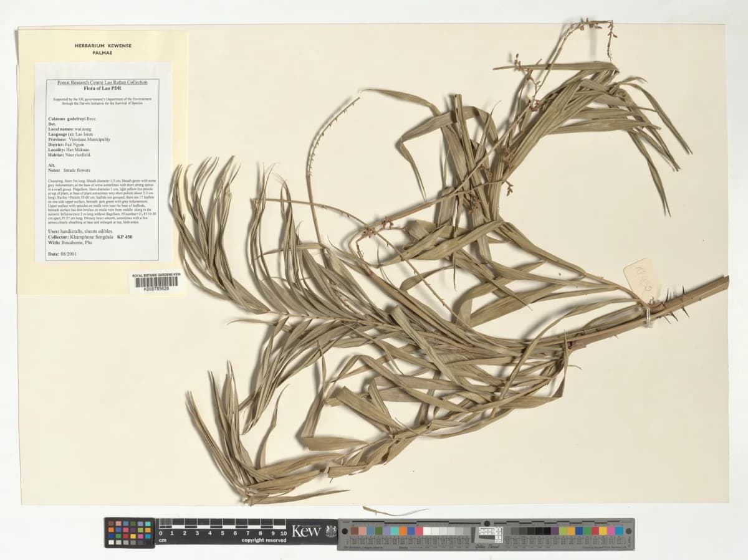The width and height of the screenshot is (748, 560).
Task: Click the species name 'Calamus godefroyi Becc.'
Action: click(72, 118)
